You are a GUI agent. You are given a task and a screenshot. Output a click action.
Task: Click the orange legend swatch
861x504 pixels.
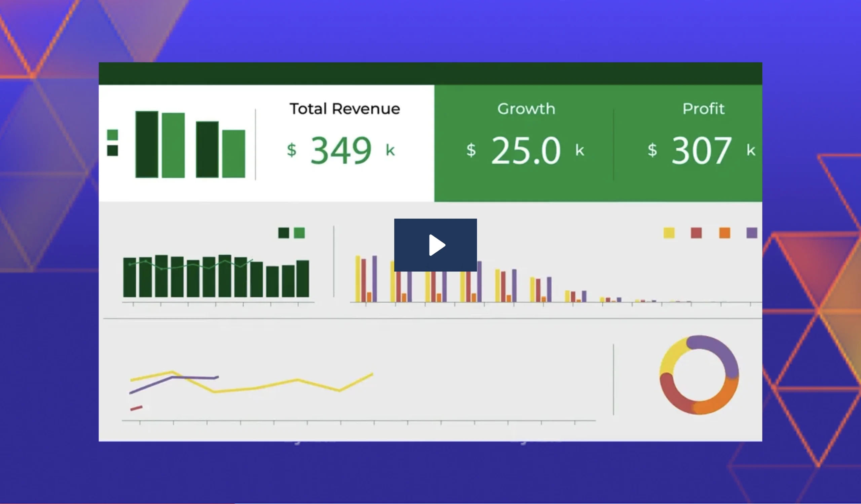coord(725,233)
